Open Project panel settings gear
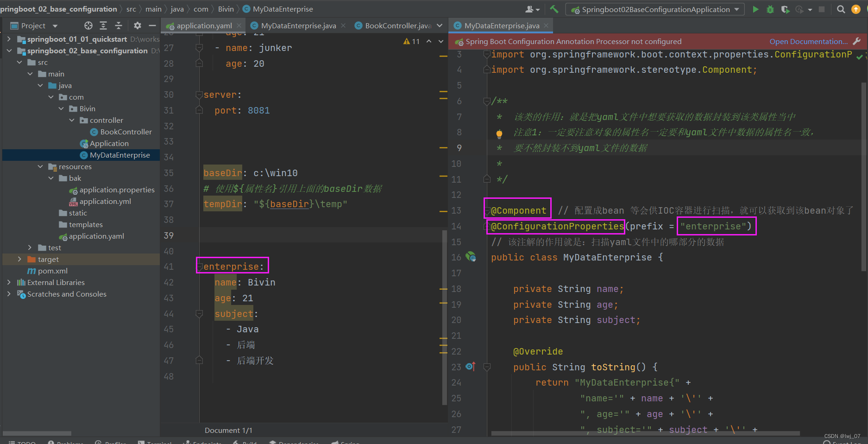 [137, 25]
